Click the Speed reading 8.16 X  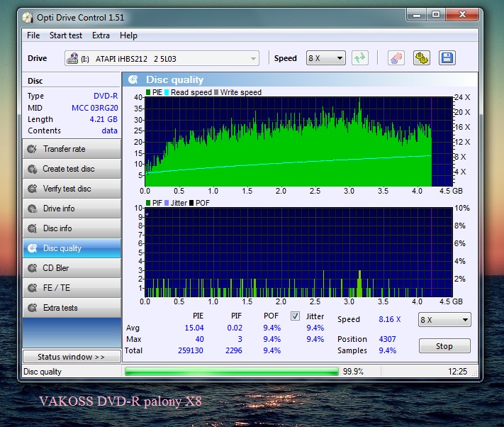click(x=390, y=319)
